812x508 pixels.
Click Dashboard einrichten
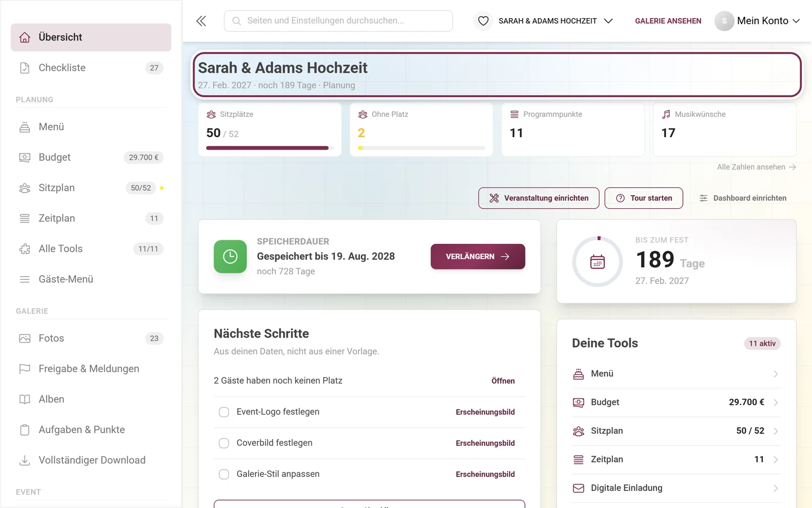click(743, 198)
